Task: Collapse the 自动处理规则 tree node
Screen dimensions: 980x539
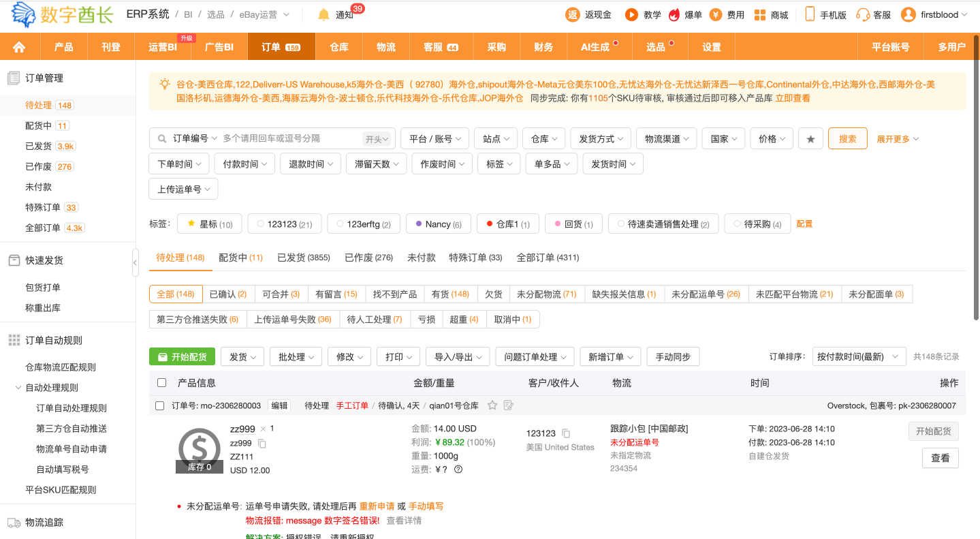Action: point(18,388)
